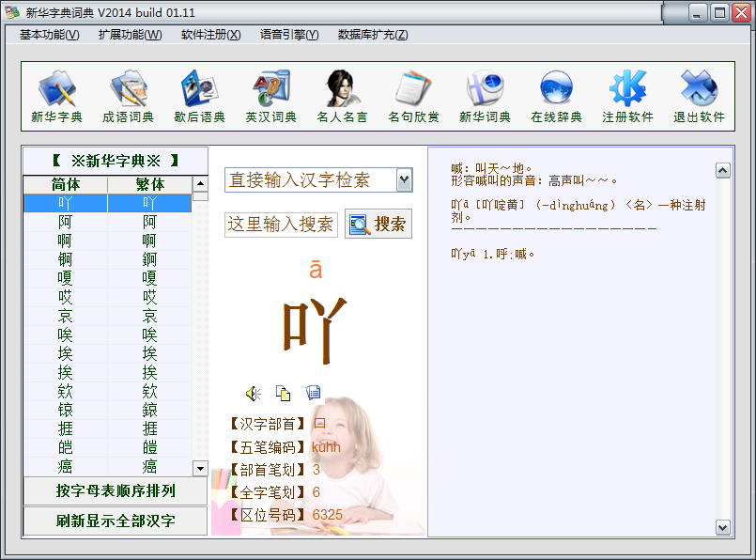Open the 数据库扩充(Z) menu
The image size is (756, 560).
tap(373, 35)
